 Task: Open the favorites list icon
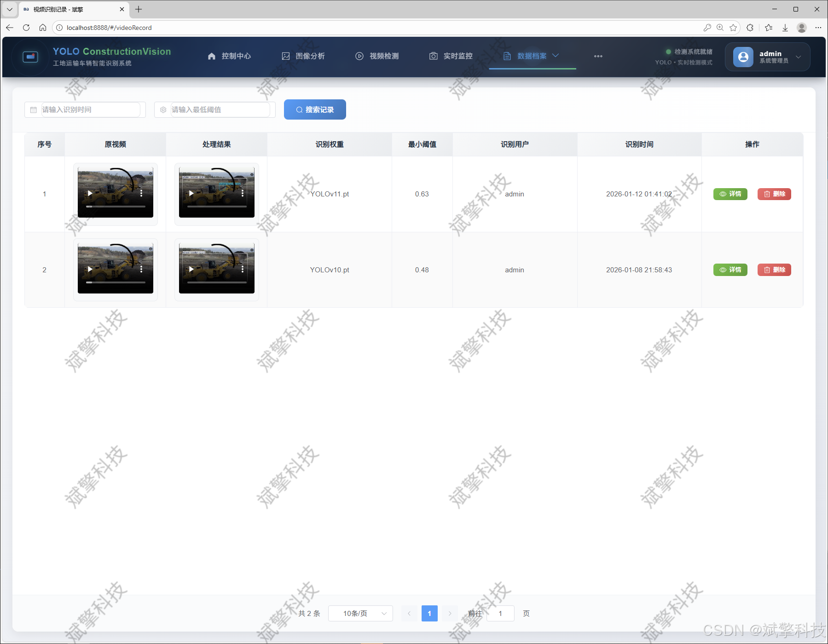tap(769, 28)
